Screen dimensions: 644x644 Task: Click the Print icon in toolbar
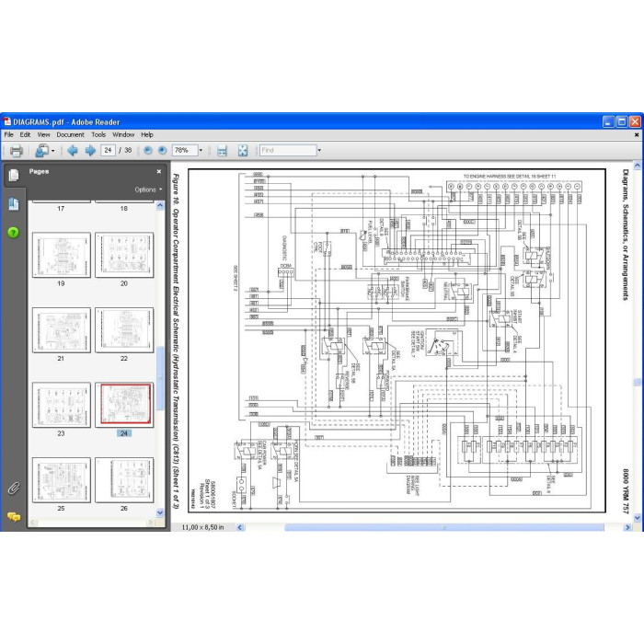coord(16,151)
